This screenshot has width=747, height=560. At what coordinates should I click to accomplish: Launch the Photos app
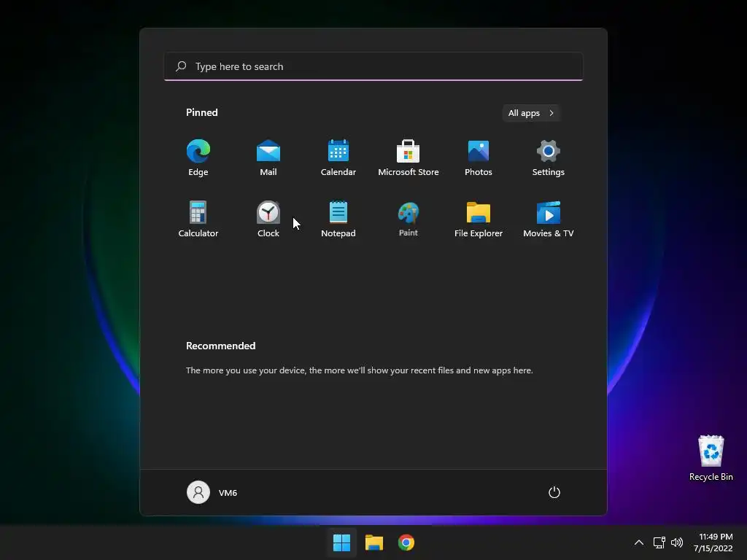coord(479,158)
